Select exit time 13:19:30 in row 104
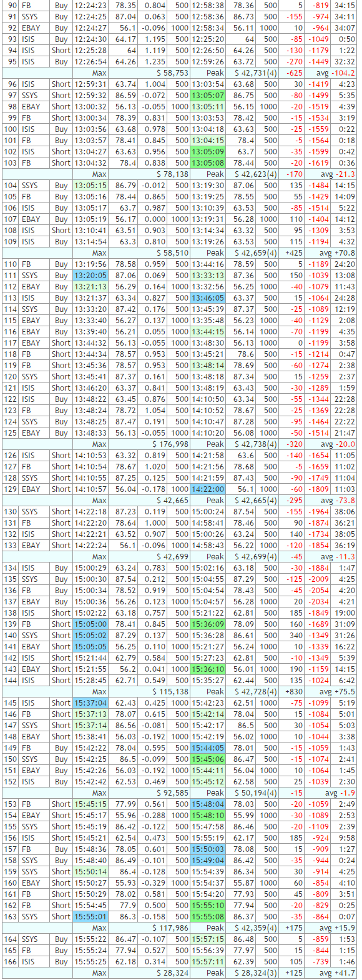This screenshot has height=980, width=362. click(x=207, y=185)
